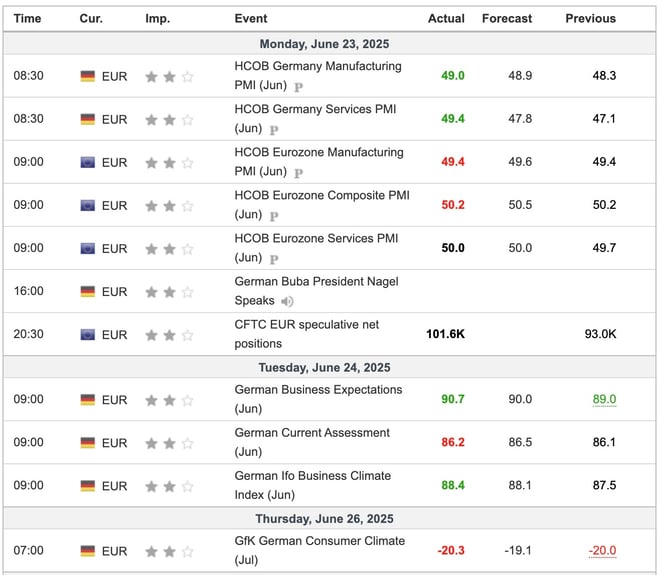This screenshot has width=658, height=575.
Task: Click the importance stars for Eurozone Composite PMI
Action: [x=169, y=206]
